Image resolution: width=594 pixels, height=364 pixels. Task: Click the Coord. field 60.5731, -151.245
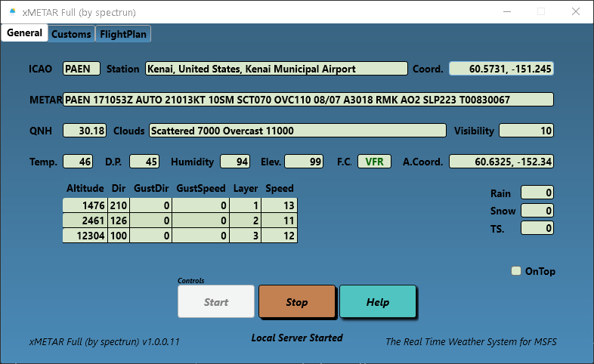pyautogui.click(x=501, y=69)
